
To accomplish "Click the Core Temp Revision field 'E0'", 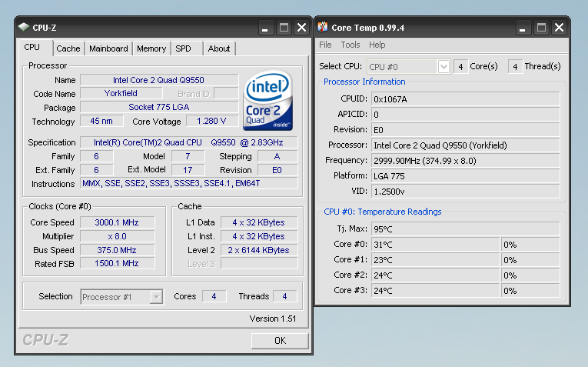I will tap(465, 130).
